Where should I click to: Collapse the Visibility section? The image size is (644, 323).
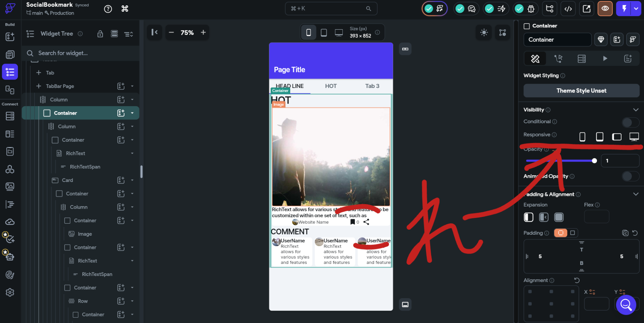[x=635, y=110]
